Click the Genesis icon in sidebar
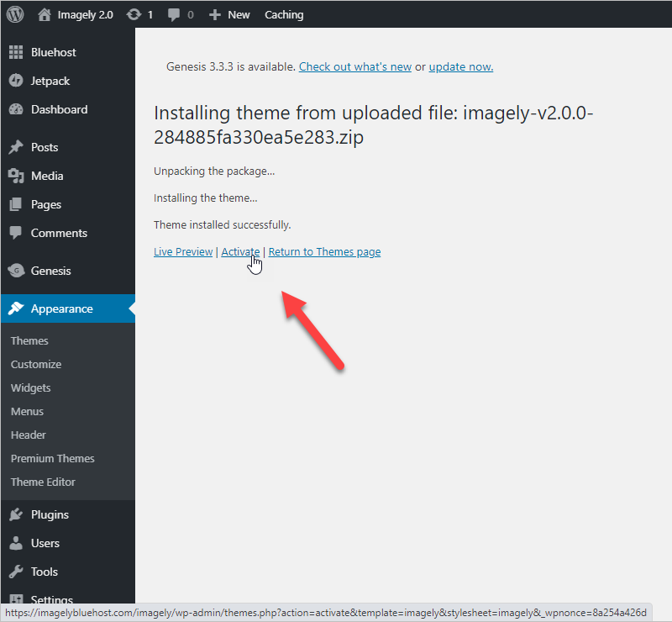The height and width of the screenshot is (622, 672). tap(16, 271)
